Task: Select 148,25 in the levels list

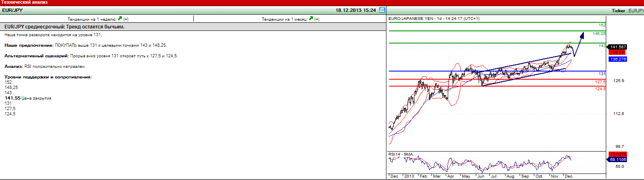Action: (11, 88)
